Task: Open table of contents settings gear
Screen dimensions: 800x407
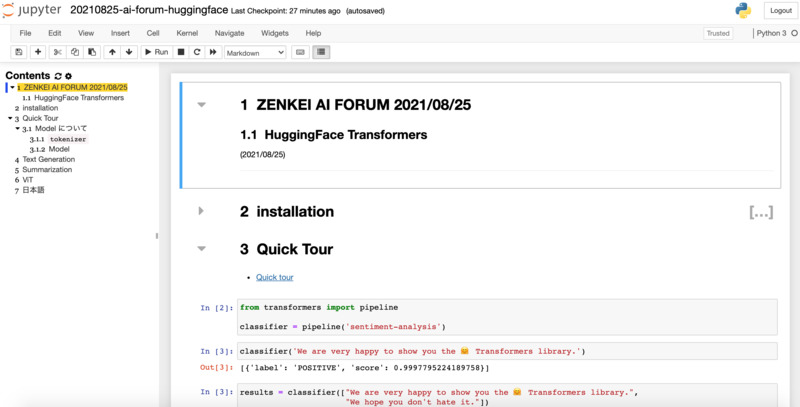Action: (x=69, y=76)
